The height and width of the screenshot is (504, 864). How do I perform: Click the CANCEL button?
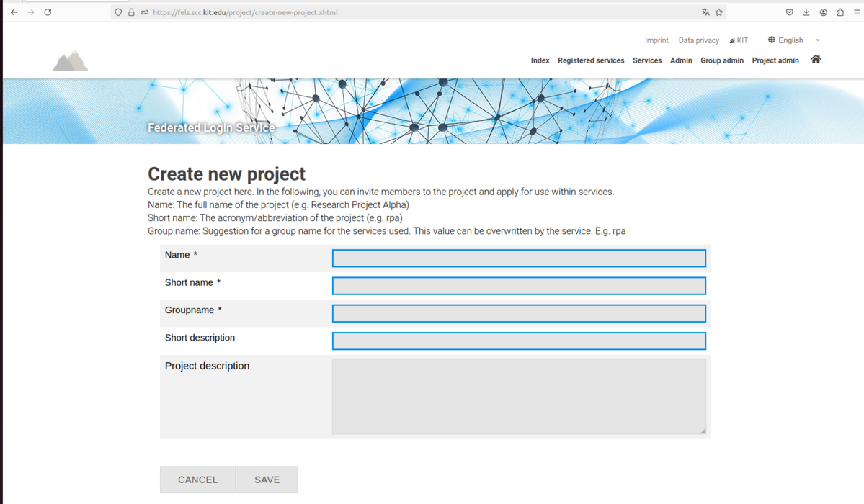(x=198, y=480)
